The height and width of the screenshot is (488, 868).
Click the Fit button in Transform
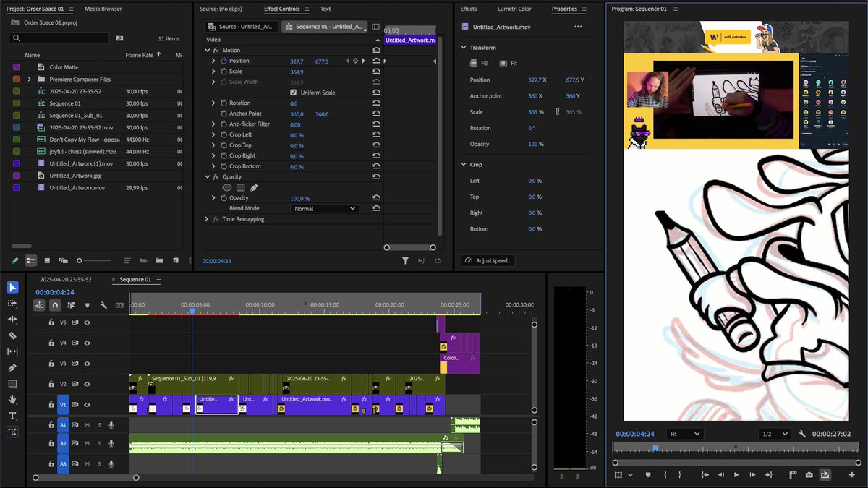tap(508, 64)
